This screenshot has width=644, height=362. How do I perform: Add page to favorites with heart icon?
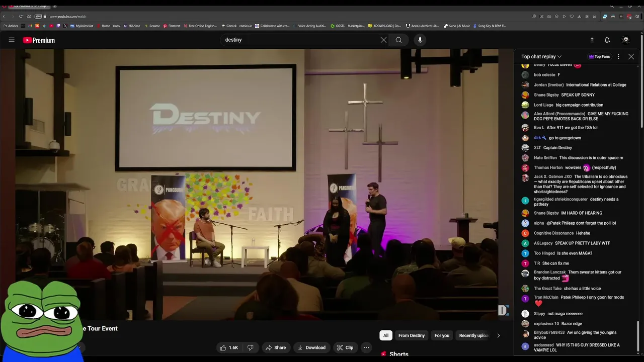tap(572, 17)
